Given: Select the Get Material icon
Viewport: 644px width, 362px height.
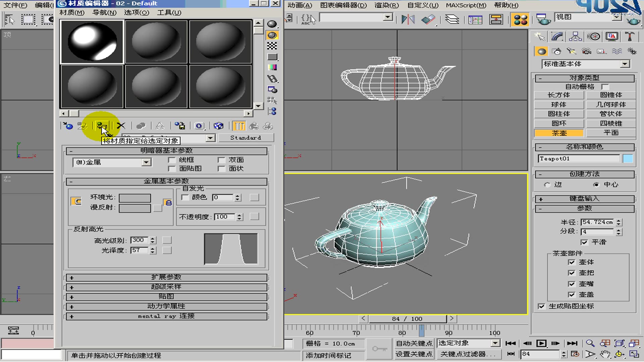Looking at the screenshot, I should pos(68,126).
